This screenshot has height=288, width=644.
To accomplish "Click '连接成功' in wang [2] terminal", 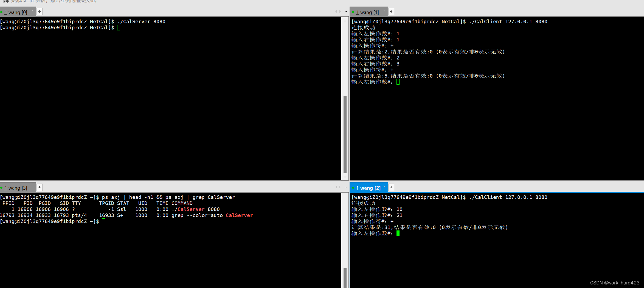I will (x=363, y=203).
